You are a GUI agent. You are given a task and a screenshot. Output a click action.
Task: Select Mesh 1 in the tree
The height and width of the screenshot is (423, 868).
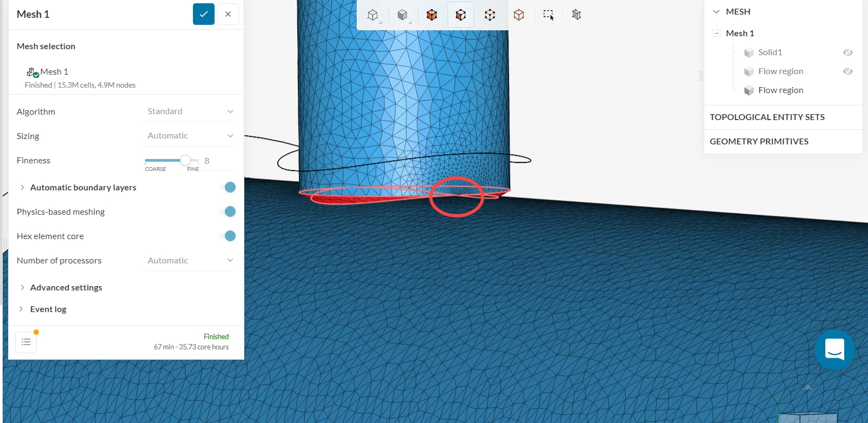pos(740,33)
